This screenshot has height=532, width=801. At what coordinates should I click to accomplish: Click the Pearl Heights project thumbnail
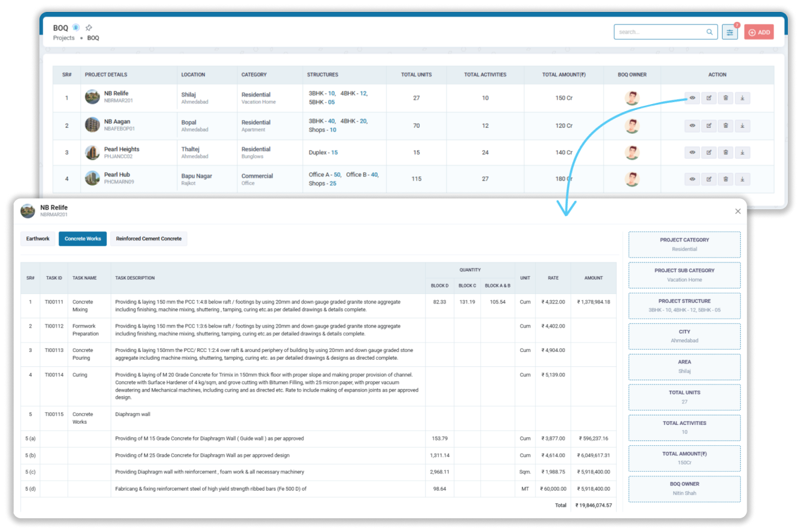[92, 152]
